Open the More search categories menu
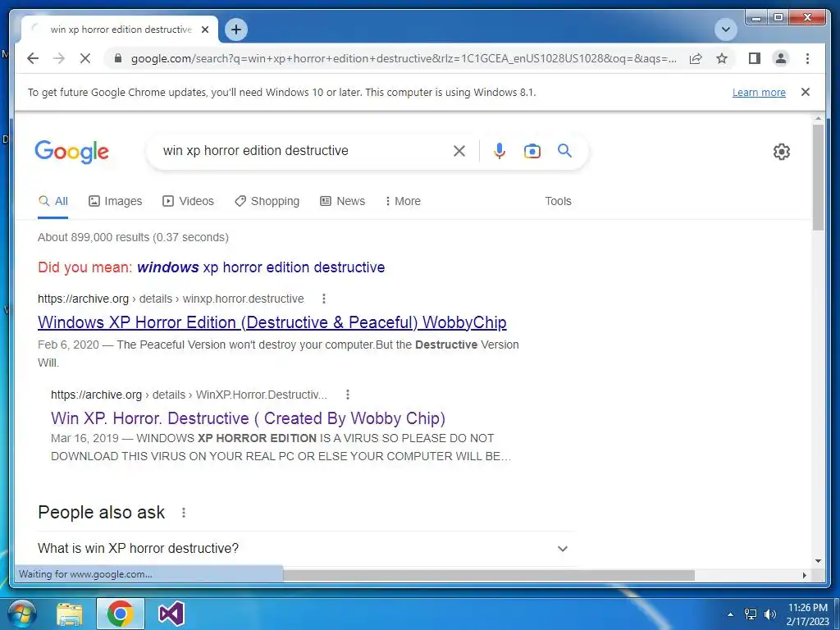Viewport: 840px width, 630px height. tap(403, 202)
